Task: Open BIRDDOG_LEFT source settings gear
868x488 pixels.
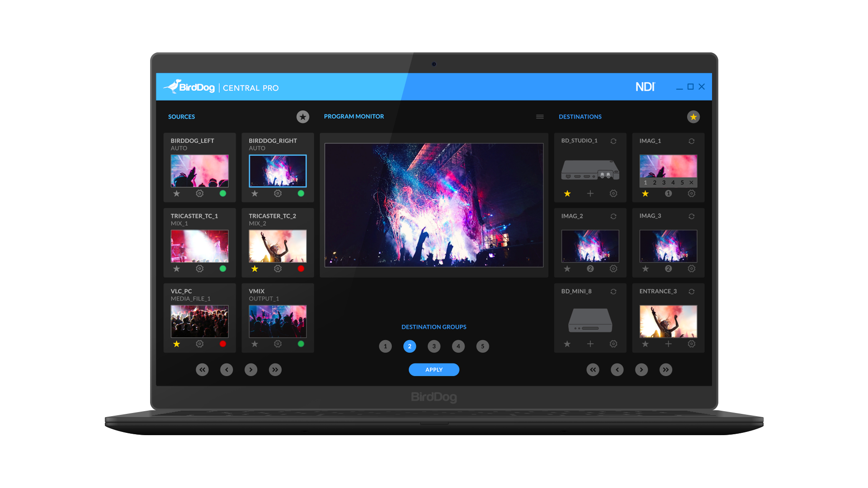Action: [200, 193]
